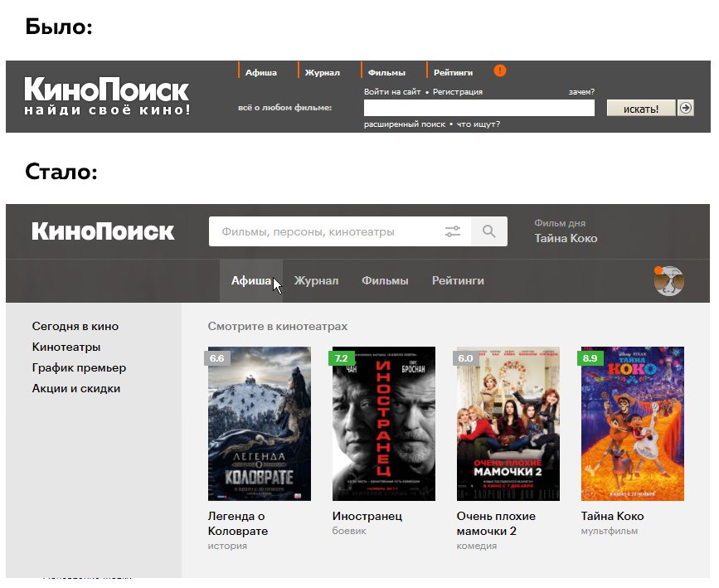Open Журнал in the old header menu
This screenshot has height=588, width=719.
click(322, 72)
